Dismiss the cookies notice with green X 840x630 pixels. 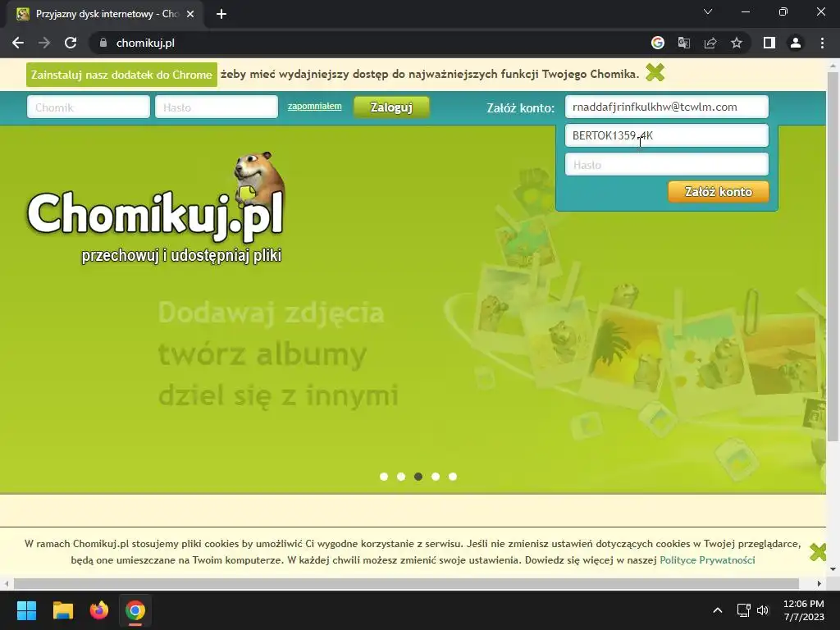pyautogui.click(x=818, y=552)
